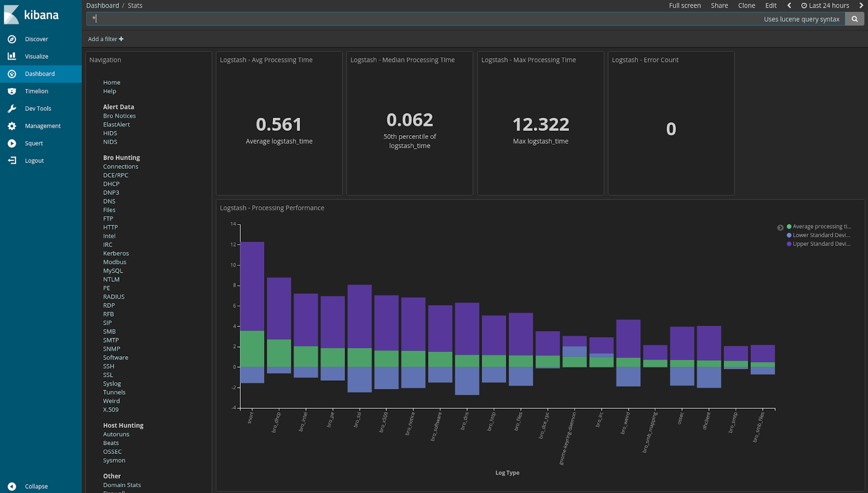Open Dev Tools wrench icon
This screenshot has width=868, height=493.
click(x=12, y=109)
